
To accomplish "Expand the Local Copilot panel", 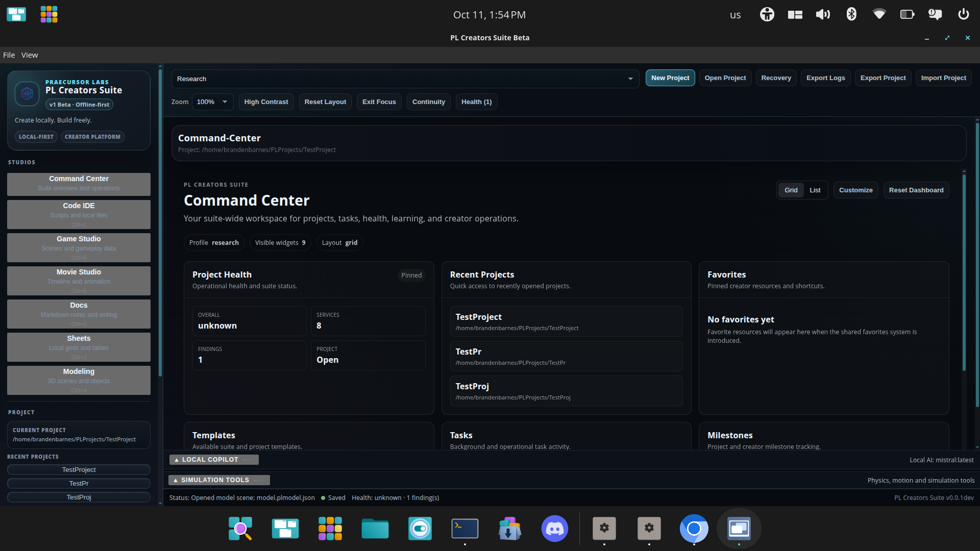I will pos(214,460).
